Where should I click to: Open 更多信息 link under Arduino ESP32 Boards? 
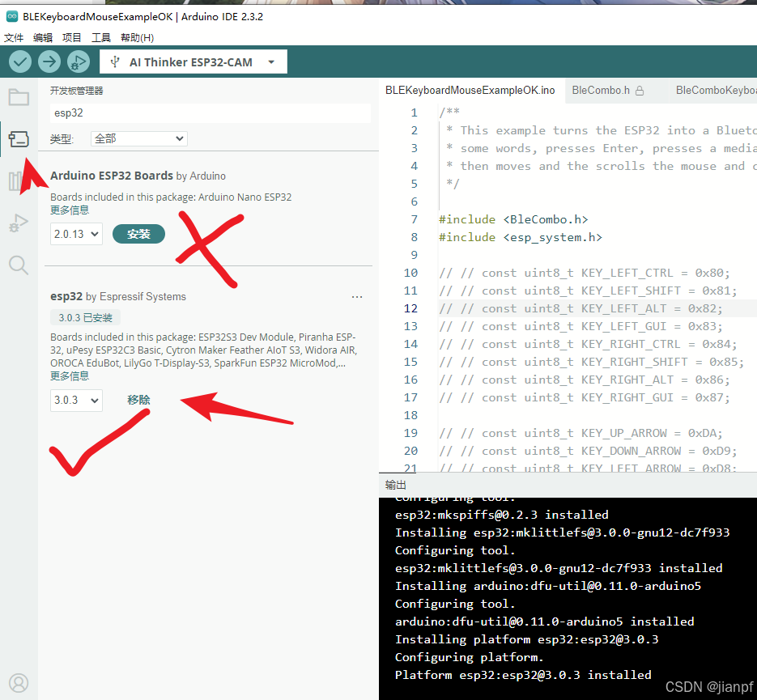pyautogui.click(x=70, y=210)
